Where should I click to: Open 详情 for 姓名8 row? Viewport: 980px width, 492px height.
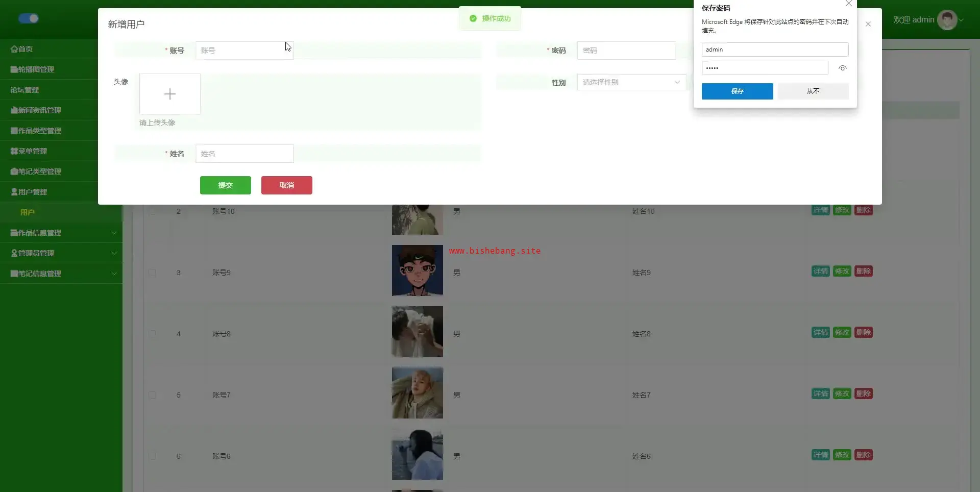point(821,332)
